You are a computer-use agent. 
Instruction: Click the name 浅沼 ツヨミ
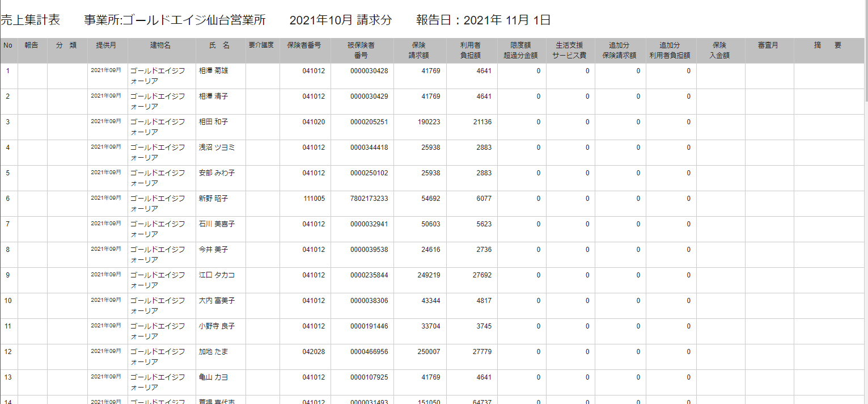click(217, 148)
